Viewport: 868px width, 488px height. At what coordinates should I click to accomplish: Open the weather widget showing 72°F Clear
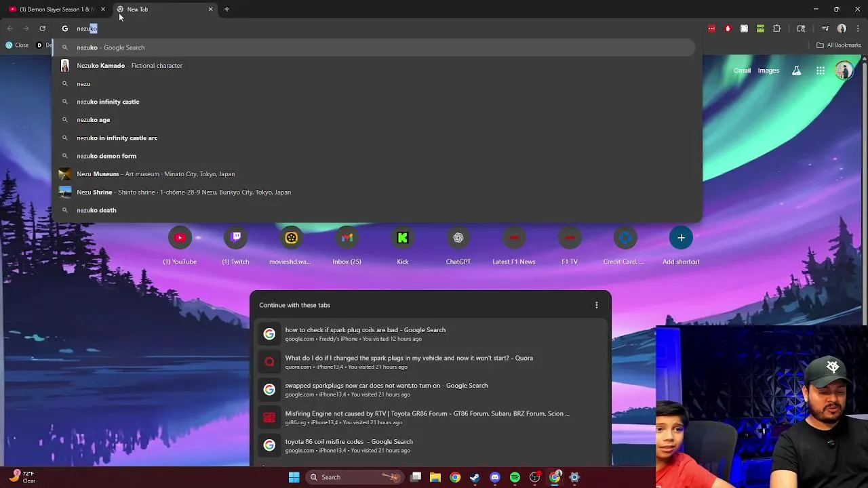pyautogui.click(x=22, y=477)
